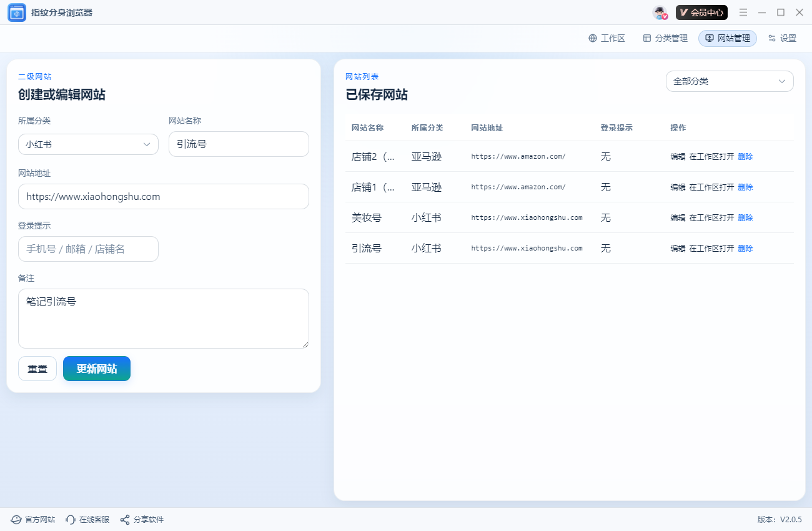
Task: Edit the 店铺1 website row
Action: click(x=678, y=187)
